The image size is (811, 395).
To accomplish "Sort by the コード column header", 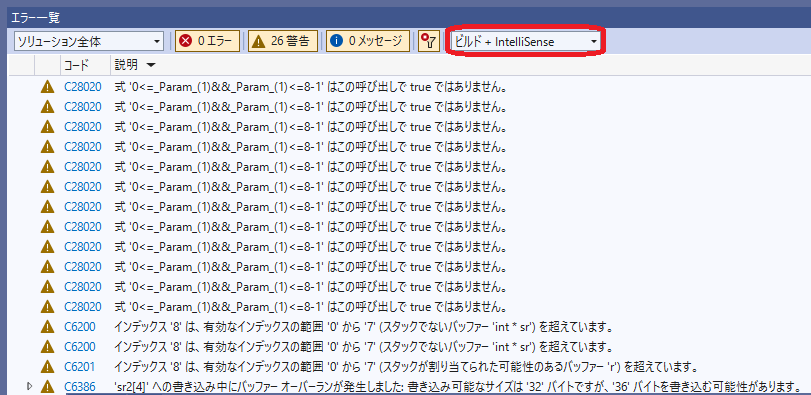I will point(77,65).
